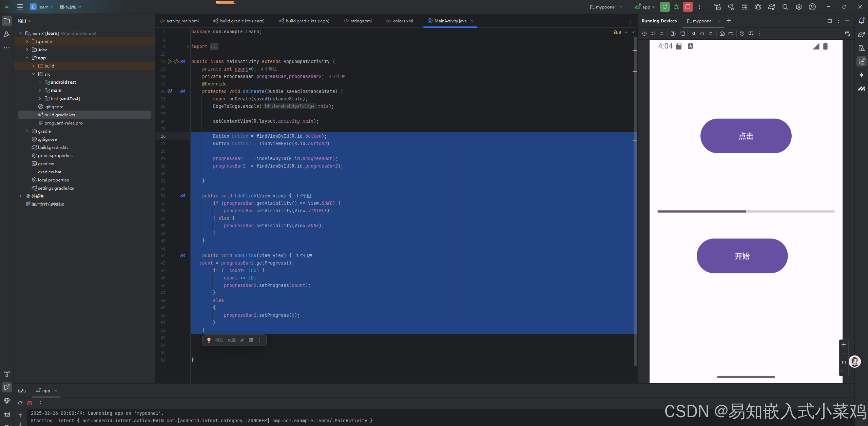This screenshot has width=868, height=426.
Task: Toggle Running Devices tool window icon
Action: 861,61
